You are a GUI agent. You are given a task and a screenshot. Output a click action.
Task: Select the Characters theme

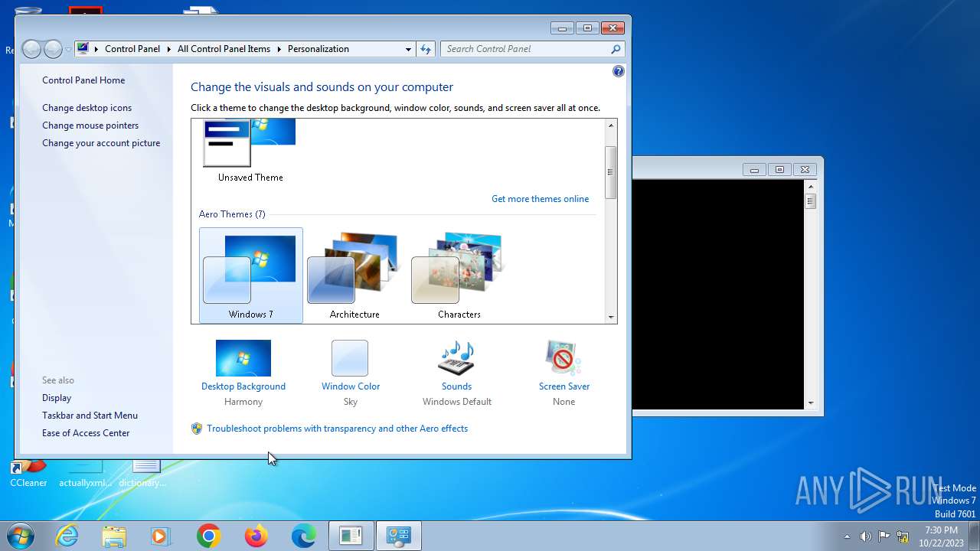click(459, 275)
